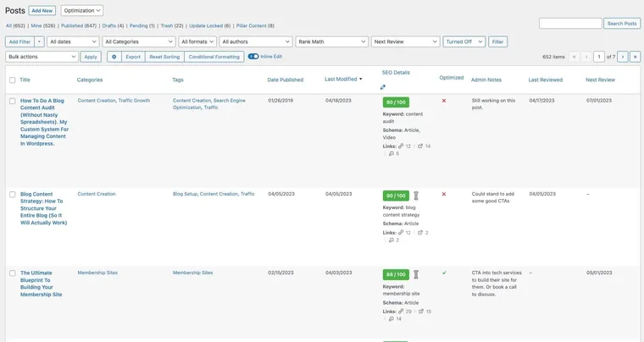
Task: Click 88/100 score badge for Membership Site
Action: pos(396,274)
